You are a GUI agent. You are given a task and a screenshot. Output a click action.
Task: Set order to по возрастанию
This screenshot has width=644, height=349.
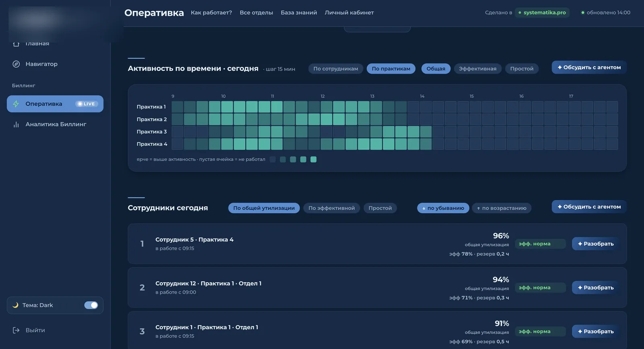coord(502,208)
